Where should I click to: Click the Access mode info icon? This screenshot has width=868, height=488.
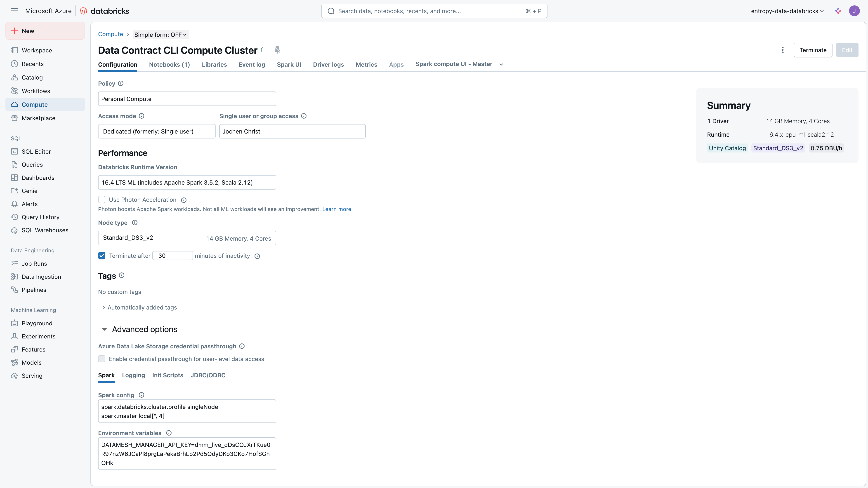pyautogui.click(x=142, y=116)
